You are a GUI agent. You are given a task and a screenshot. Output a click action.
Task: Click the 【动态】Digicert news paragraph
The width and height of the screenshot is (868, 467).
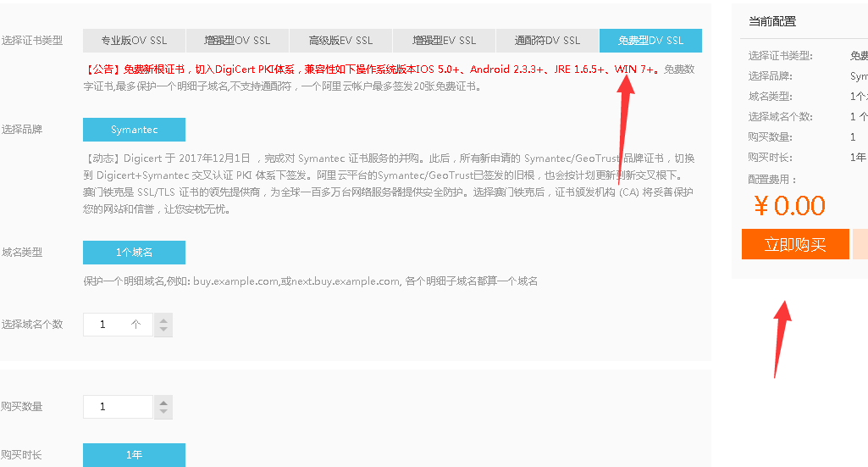(x=389, y=183)
